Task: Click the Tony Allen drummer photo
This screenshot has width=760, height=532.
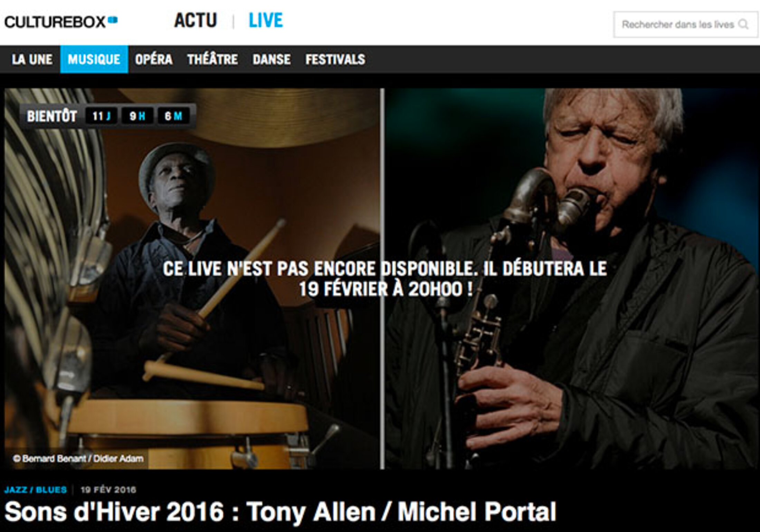Action: (x=192, y=279)
